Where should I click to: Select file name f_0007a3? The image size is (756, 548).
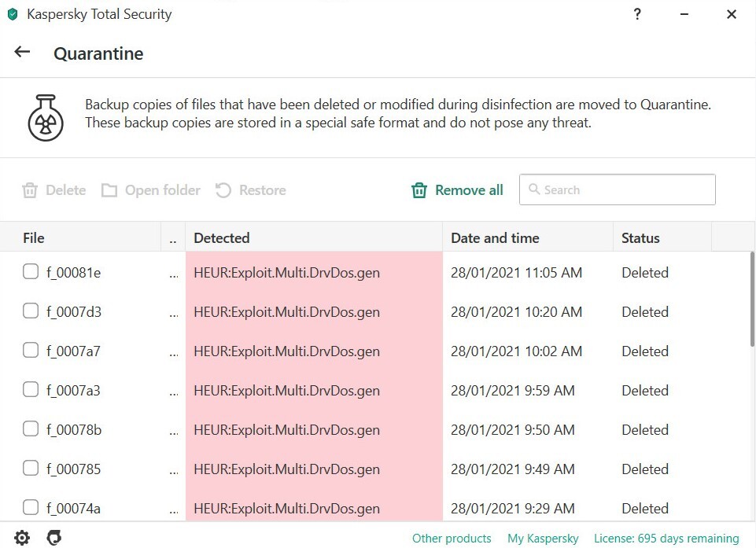tap(73, 391)
